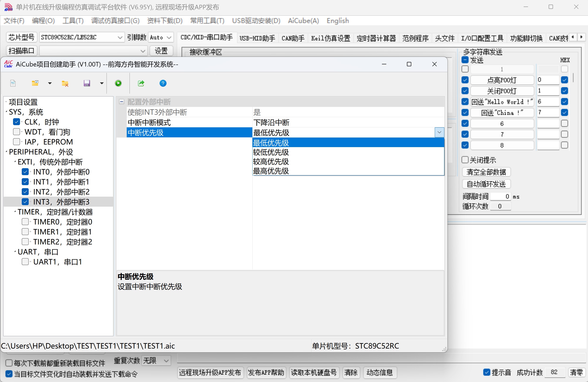Open the 重复次数 无限 dropdown

tap(156, 361)
